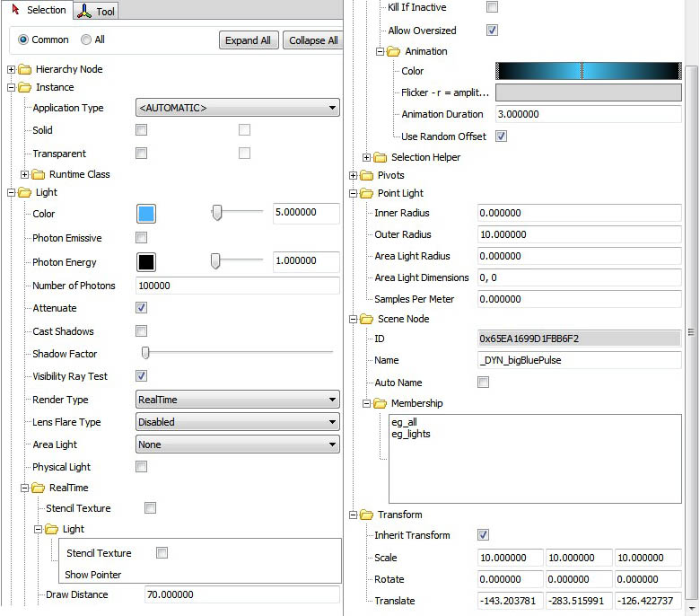The width and height of the screenshot is (700, 616).
Task: Collapse the top-level Light folder group
Action: click(x=12, y=192)
